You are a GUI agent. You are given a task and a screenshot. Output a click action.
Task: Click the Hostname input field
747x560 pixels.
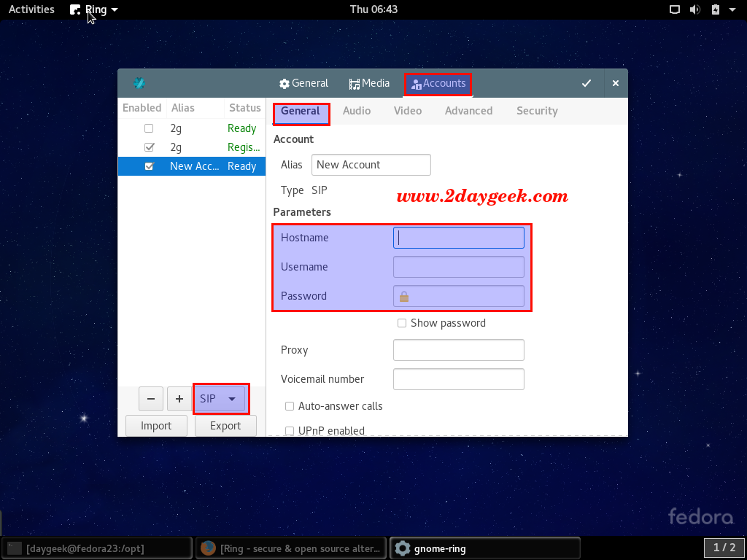(x=459, y=238)
